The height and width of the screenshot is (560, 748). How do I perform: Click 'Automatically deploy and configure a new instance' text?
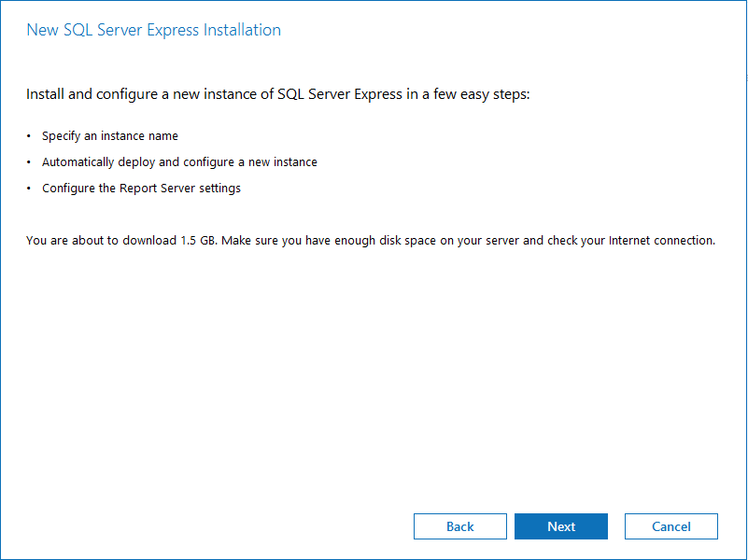[x=179, y=162]
